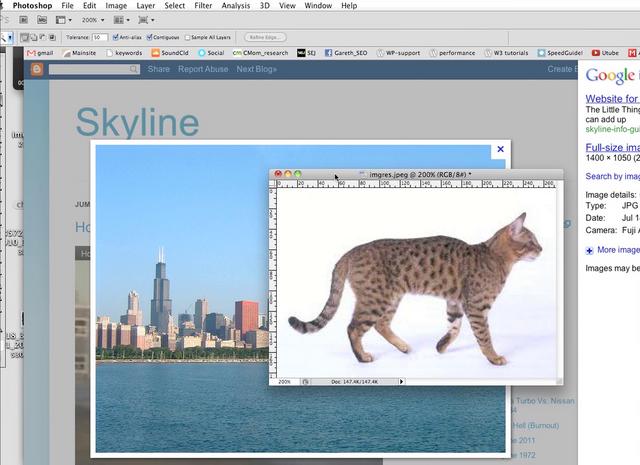Open the SpeedGuide! bookmark
The image size is (640, 465).
click(560, 53)
